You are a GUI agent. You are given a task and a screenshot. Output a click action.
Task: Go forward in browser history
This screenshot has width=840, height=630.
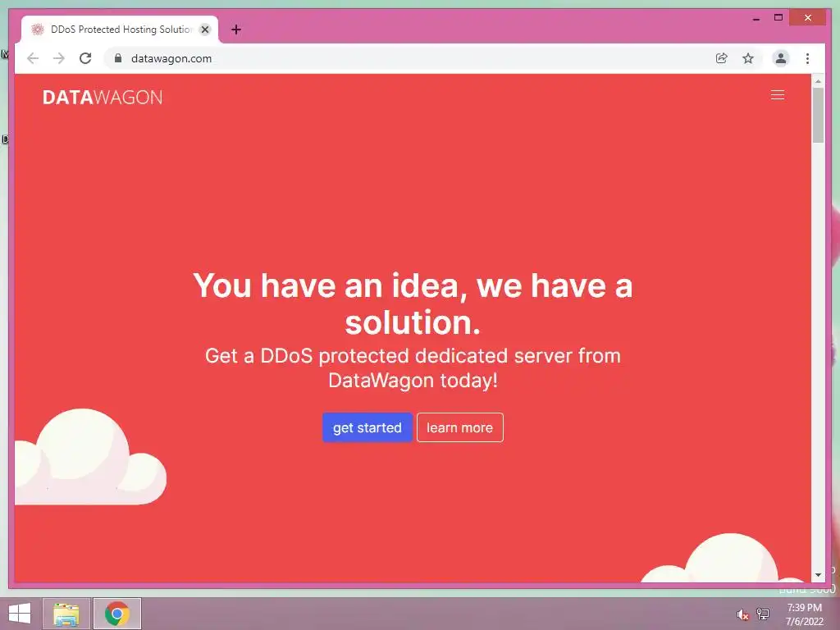coord(59,58)
